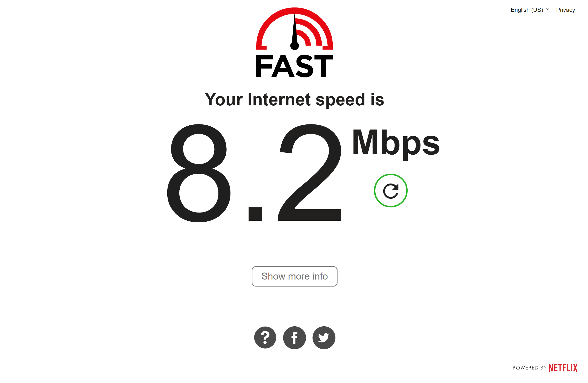588x383 pixels.
Task: Click the 'Your Internet speed is' heading
Action: (x=295, y=99)
